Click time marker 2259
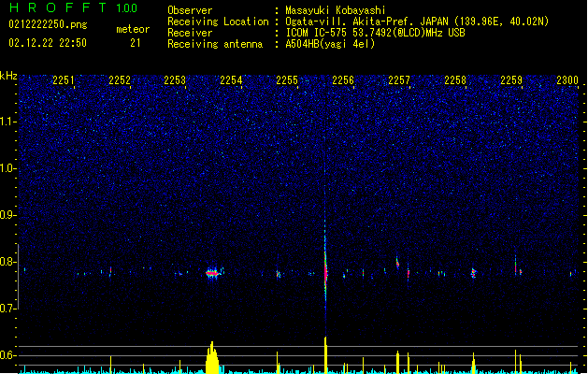Image resolution: width=588 pixels, height=374 pixels. tap(511, 79)
